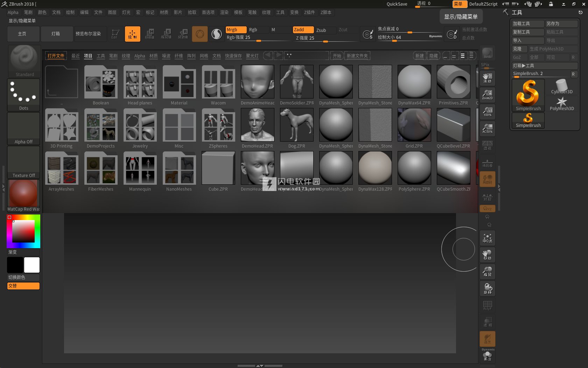
Task: Click the orange Gizmo 3D icon
Action: (200, 34)
